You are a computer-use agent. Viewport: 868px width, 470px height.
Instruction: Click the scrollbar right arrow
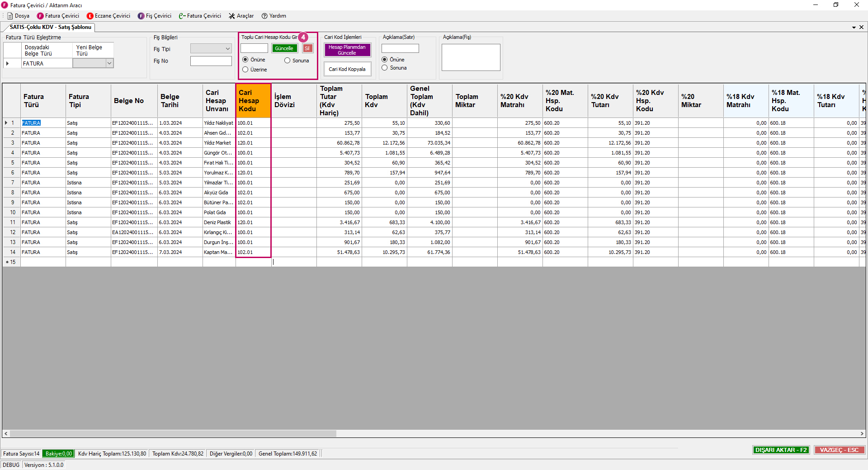pyautogui.click(x=862, y=434)
